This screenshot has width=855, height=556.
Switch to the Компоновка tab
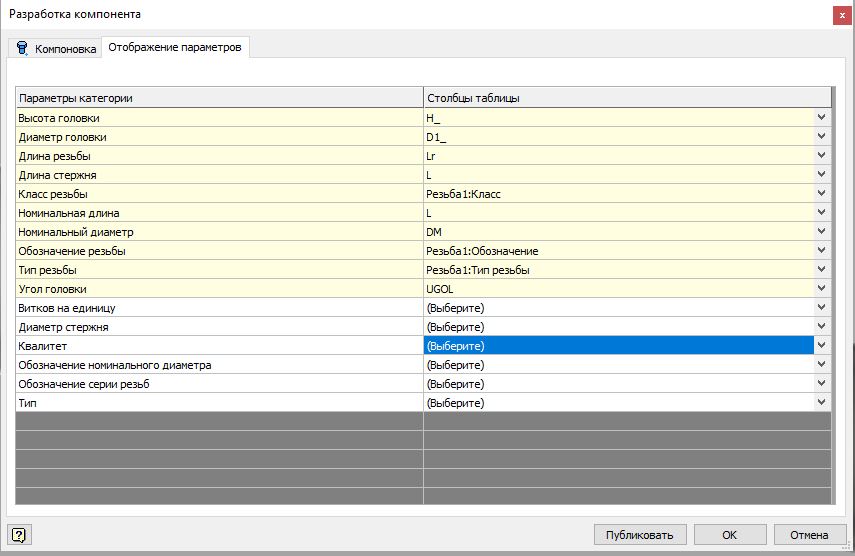(56, 48)
